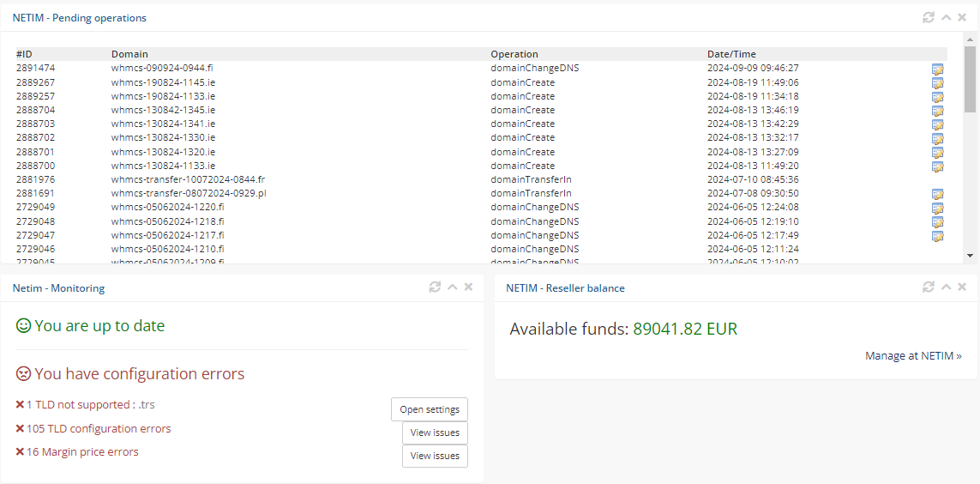This screenshot has width=980, height=484.
Task: Click date 2024-09-09 09:46:27
Action: (x=753, y=68)
